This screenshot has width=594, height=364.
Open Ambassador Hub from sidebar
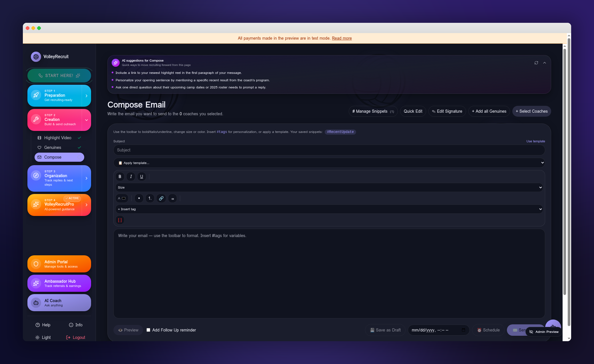59,283
